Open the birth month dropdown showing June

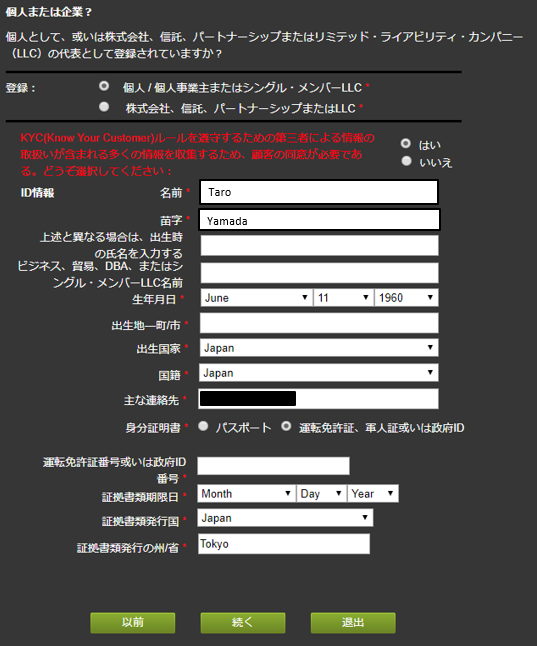point(256,297)
